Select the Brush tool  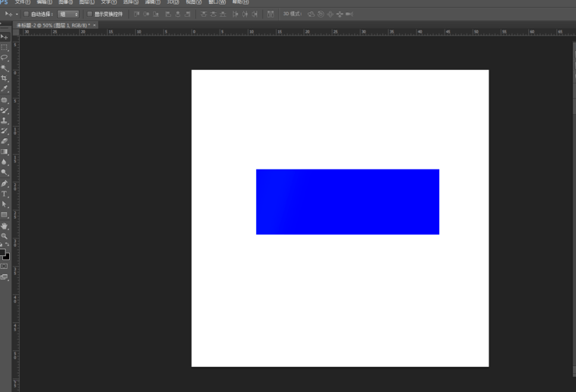5,110
